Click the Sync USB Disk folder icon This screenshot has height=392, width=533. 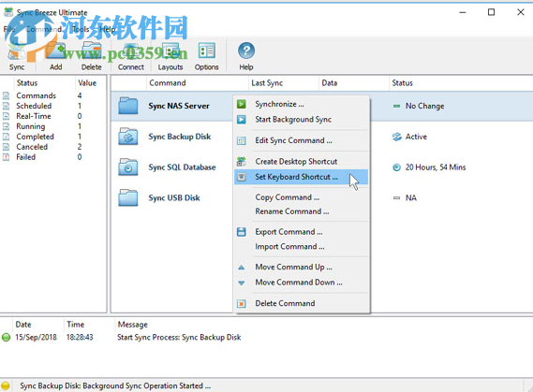click(x=127, y=197)
